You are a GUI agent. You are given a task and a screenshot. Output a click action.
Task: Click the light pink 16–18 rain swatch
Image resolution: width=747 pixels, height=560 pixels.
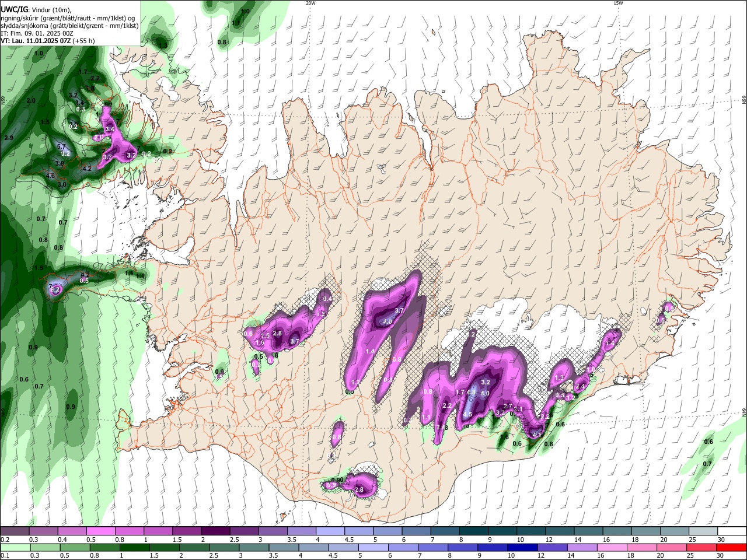click(613, 547)
